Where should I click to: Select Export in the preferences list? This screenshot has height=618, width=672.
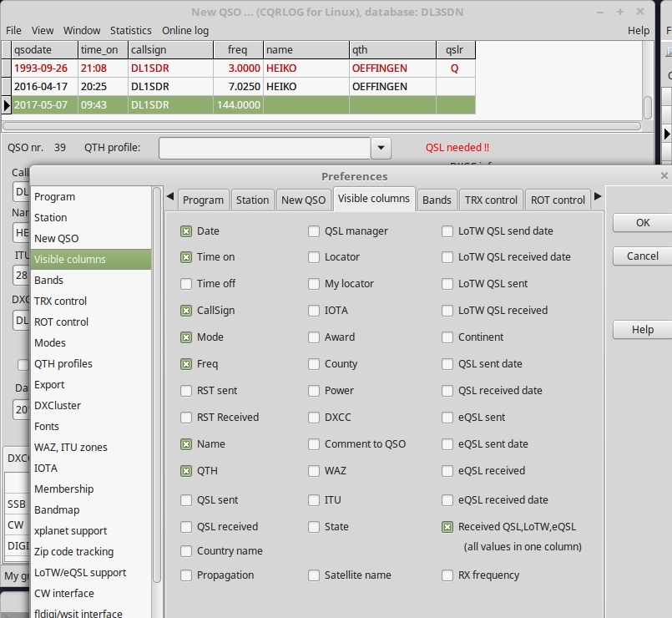91,385
